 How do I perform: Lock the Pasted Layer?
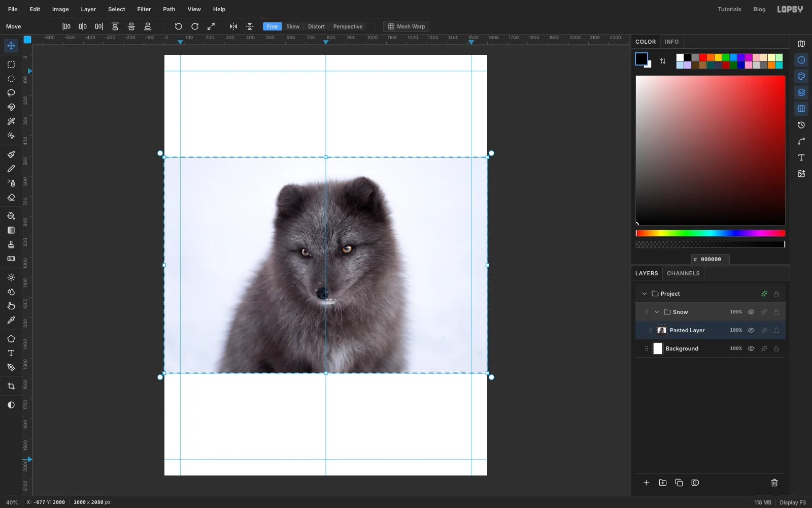(776, 330)
